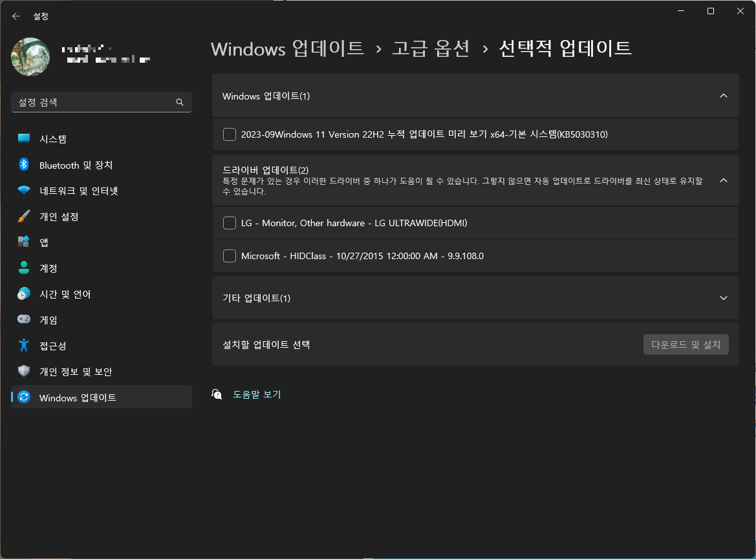Click the Windows 업데이트 sync icon

(24, 397)
